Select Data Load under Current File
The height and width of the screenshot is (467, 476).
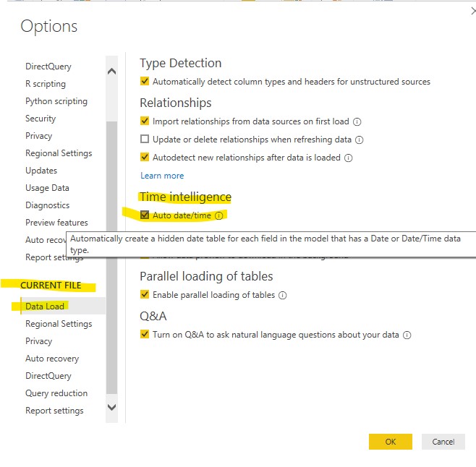(45, 307)
